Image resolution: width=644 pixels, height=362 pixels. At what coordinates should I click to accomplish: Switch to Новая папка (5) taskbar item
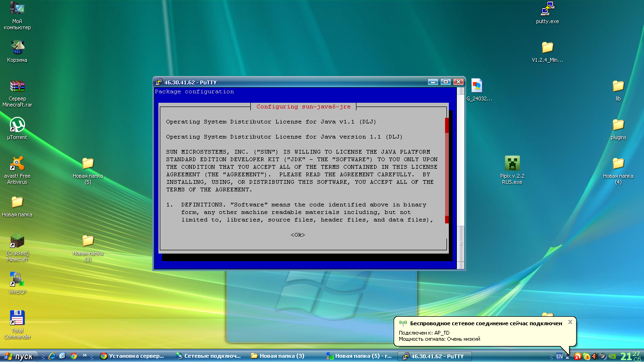[x=359, y=356]
